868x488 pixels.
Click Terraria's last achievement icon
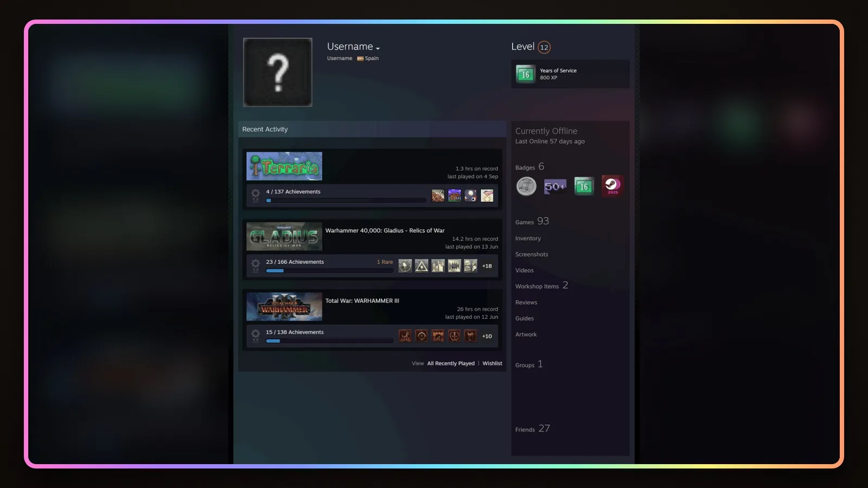[487, 195]
